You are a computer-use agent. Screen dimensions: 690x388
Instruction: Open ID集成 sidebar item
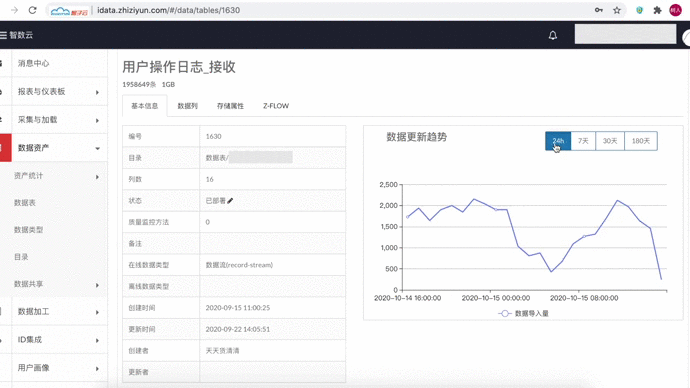(30, 340)
